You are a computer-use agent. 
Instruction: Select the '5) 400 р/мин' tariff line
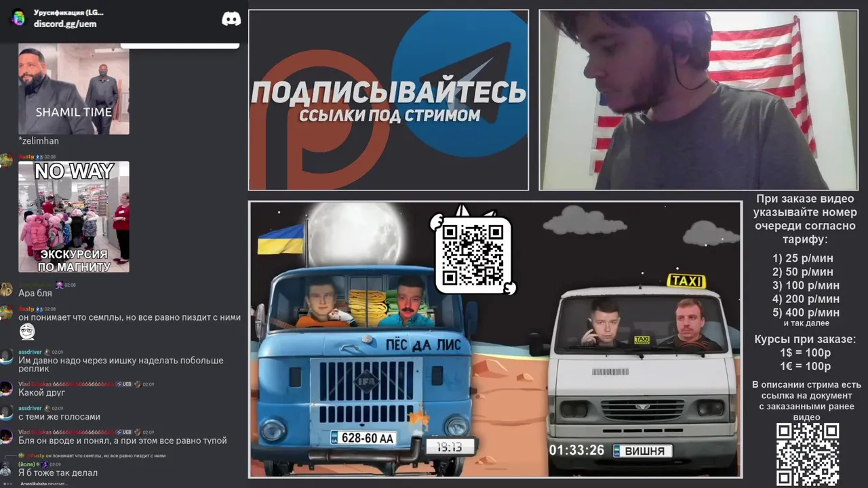coord(806,312)
